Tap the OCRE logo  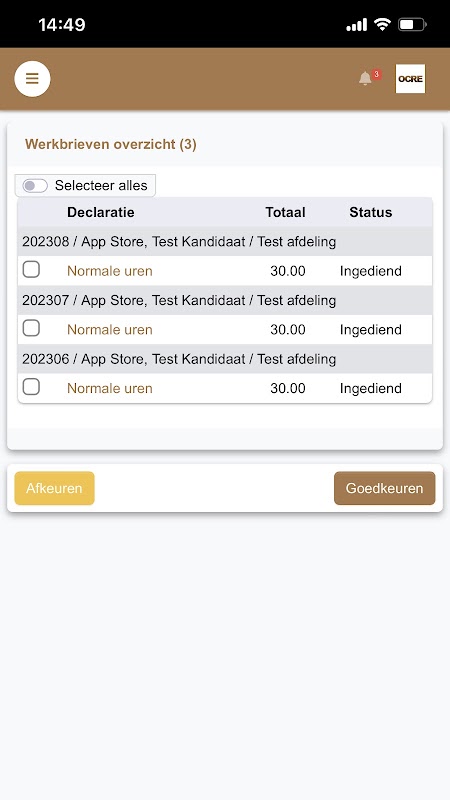click(x=410, y=79)
